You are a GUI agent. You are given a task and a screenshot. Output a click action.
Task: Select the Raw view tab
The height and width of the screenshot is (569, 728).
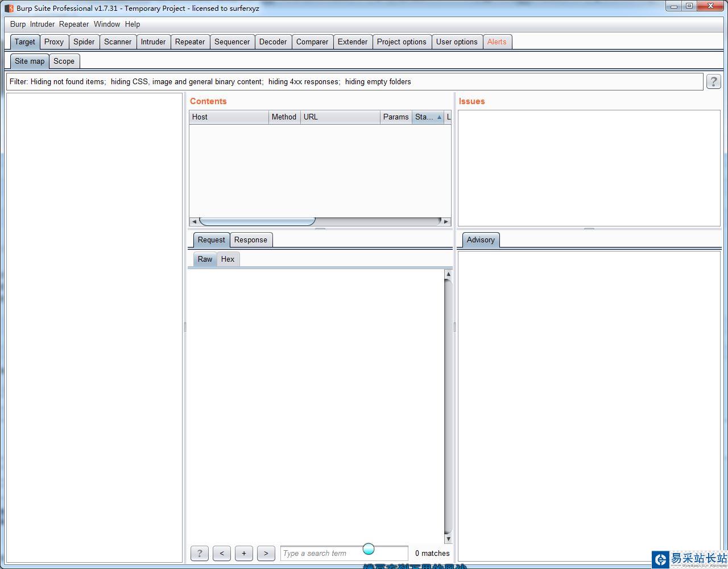pos(205,259)
